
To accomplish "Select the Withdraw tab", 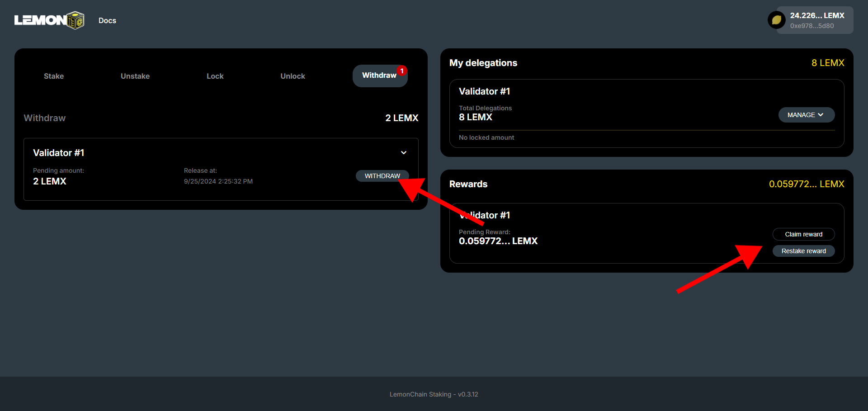I will coord(379,76).
